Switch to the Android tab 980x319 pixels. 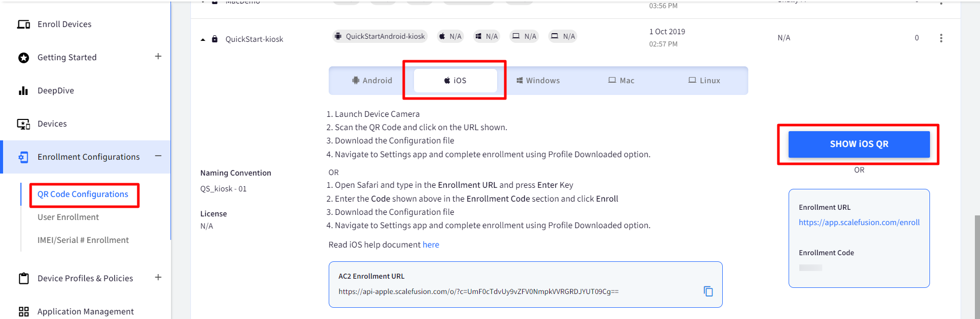point(372,81)
